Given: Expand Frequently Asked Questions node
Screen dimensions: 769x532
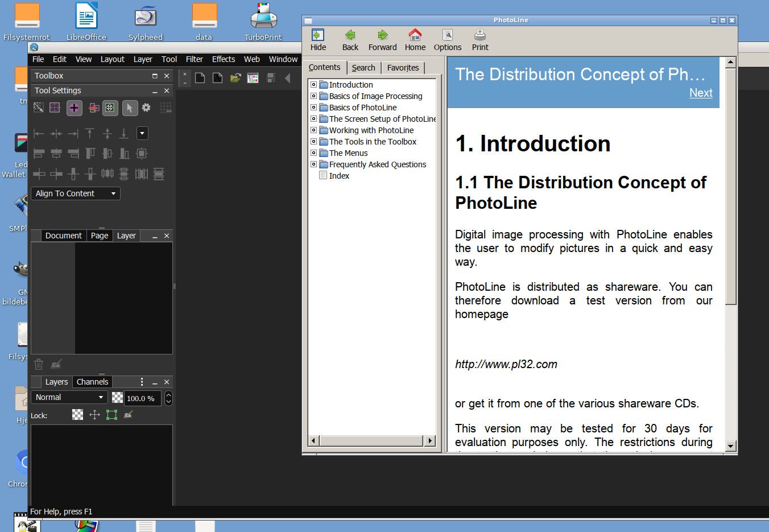Looking at the screenshot, I should [313, 164].
